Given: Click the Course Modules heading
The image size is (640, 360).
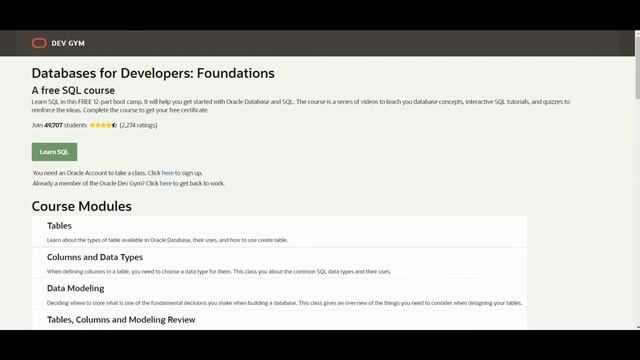Looking at the screenshot, I should 82,206.
